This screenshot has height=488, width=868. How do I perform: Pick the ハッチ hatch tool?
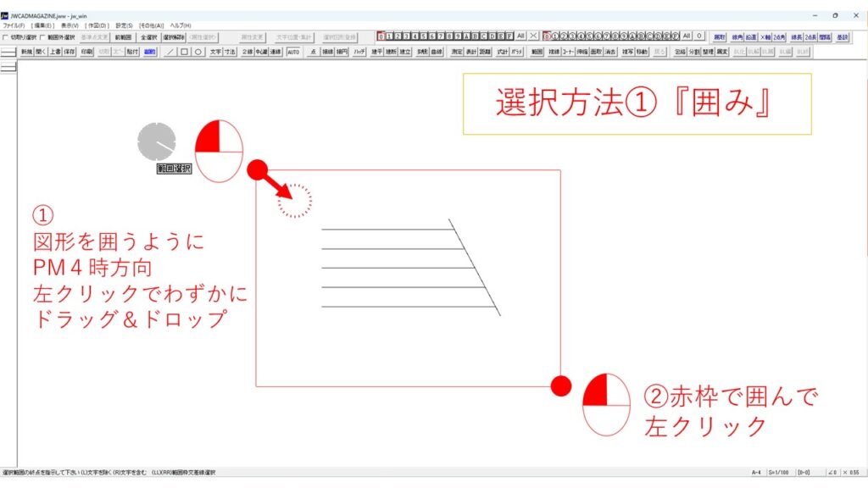(359, 52)
